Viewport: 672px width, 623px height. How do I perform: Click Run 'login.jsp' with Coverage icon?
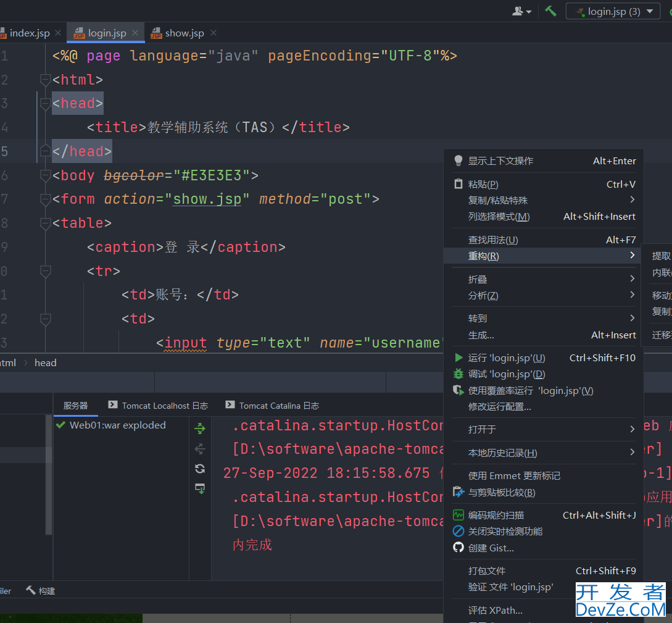click(x=458, y=390)
